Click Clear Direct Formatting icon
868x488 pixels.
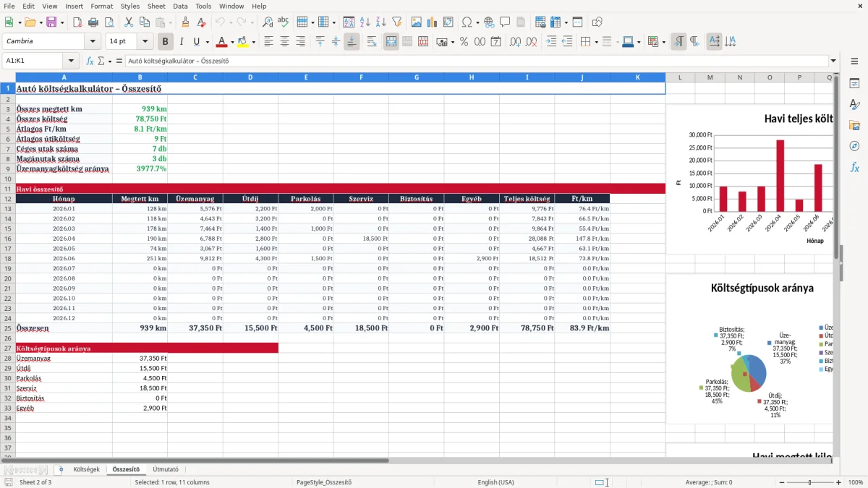[x=201, y=22]
